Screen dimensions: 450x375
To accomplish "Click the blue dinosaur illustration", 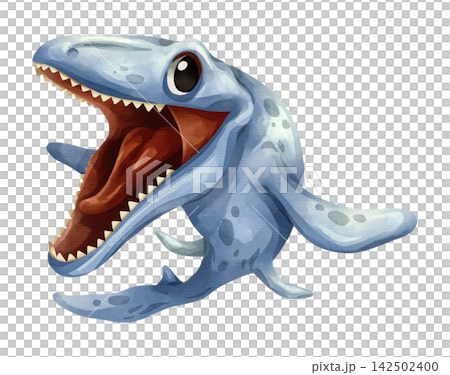I will click(224, 178).
